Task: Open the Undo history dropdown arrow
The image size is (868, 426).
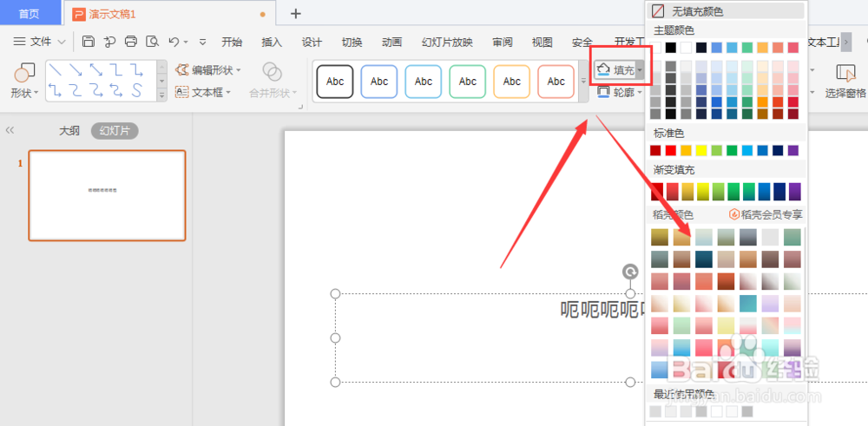Action: click(186, 42)
